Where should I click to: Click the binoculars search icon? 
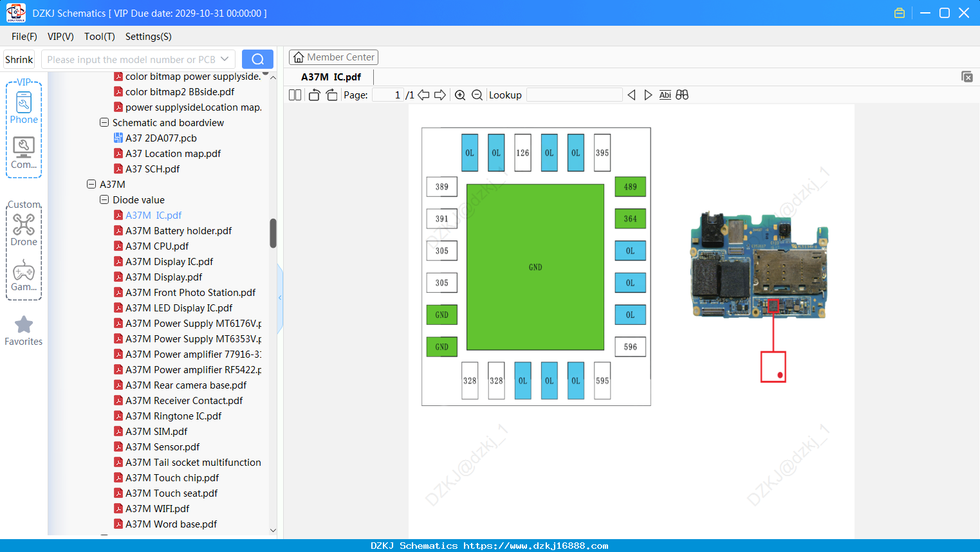point(682,95)
